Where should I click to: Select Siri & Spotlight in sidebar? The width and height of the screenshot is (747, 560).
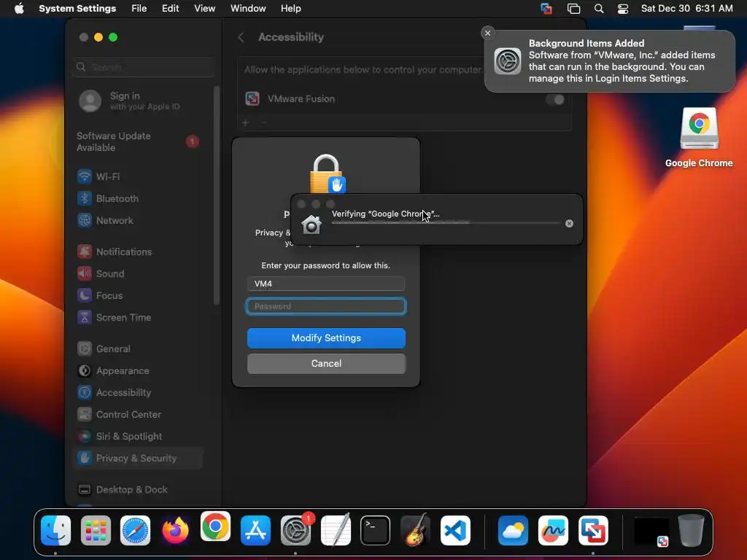tap(138, 437)
